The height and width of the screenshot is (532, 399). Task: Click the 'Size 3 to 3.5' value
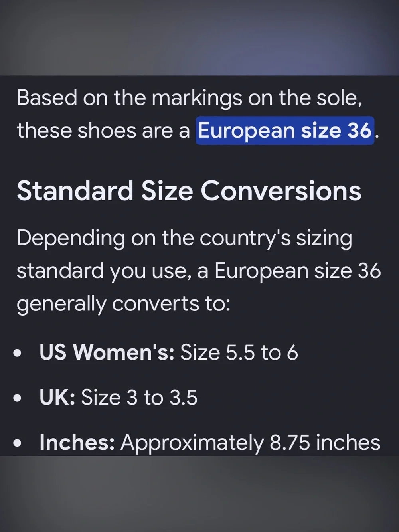pyautogui.click(x=139, y=398)
